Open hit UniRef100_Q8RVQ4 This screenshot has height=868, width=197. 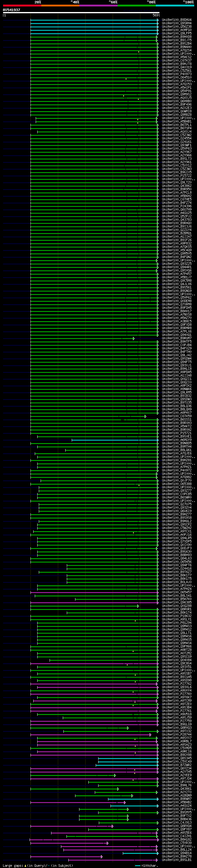176,826
